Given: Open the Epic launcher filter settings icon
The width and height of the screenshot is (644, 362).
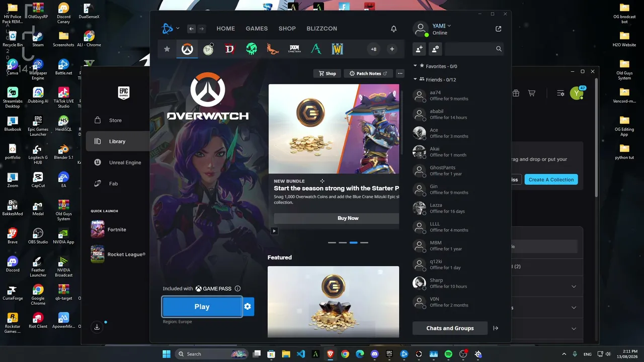Looking at the screenshot, I should click(x=560, y=93).
